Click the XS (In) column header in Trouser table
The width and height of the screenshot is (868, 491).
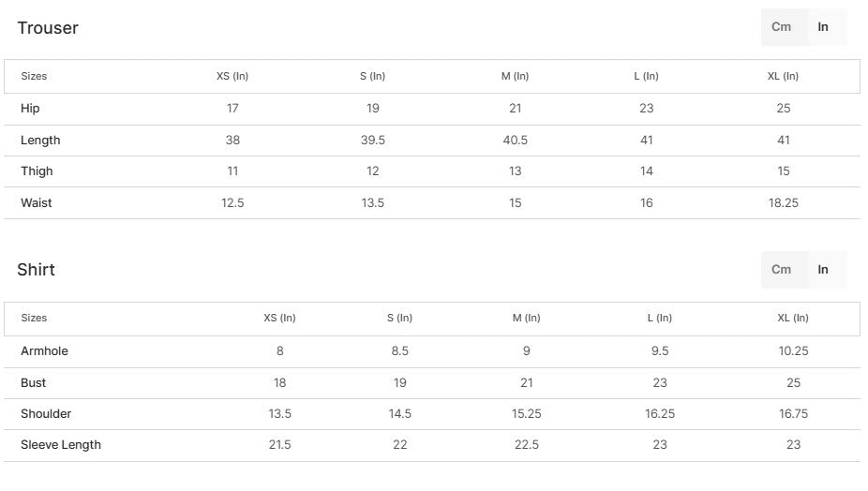point(232,77)
